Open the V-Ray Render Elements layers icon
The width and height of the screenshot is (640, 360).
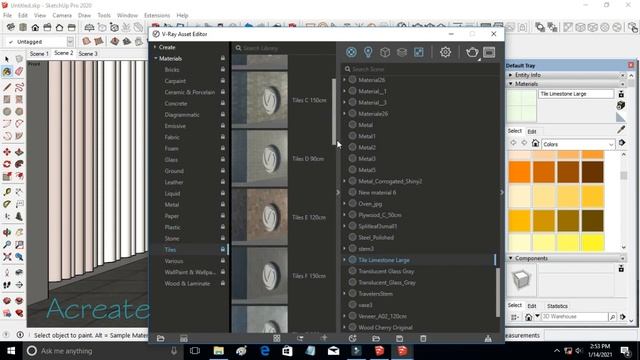402,52
